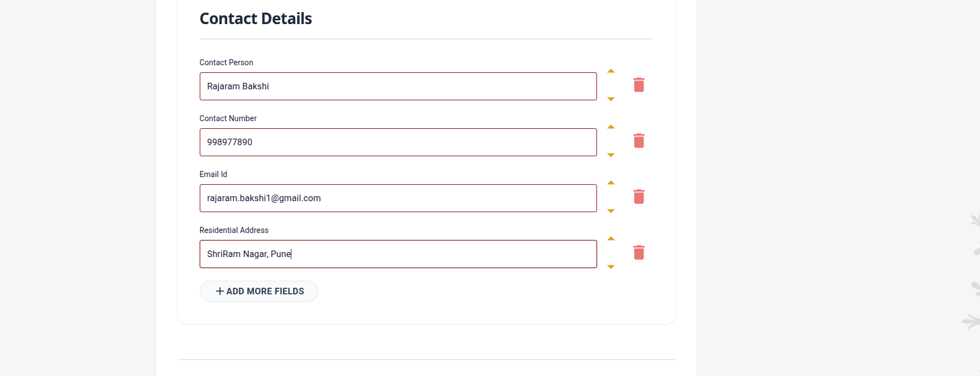Move Email Id field down
Image resolution: width=980 pixels, height=376 pixels.
pyautogui.click(x=611, y=211)
